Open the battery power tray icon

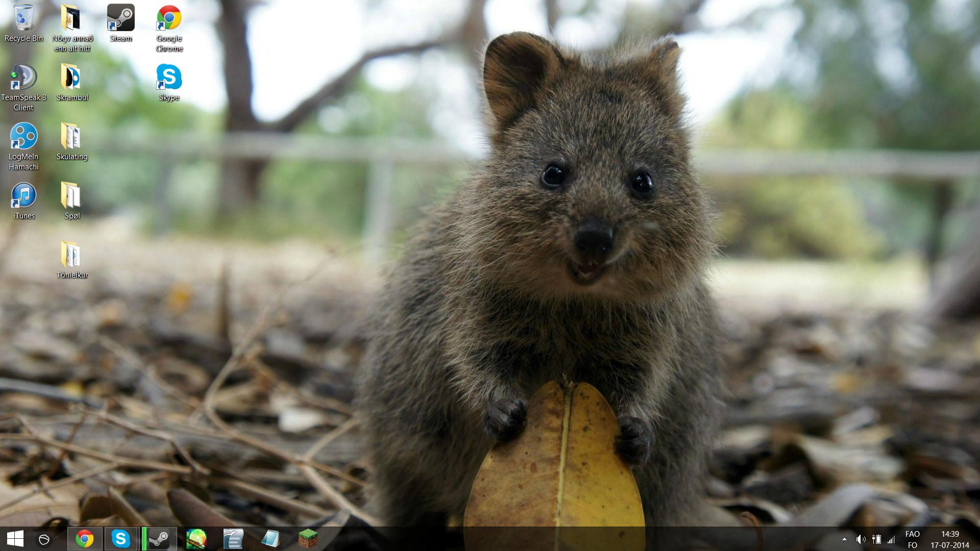coord(876,539)
